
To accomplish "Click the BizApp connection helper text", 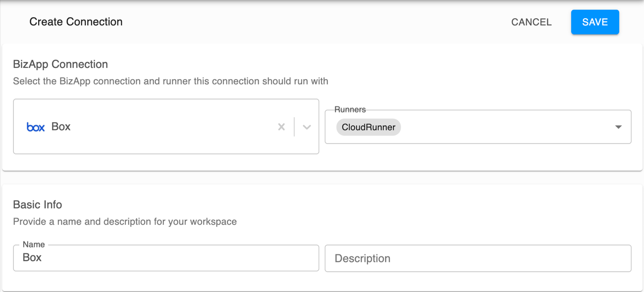I will click(170, 81).
